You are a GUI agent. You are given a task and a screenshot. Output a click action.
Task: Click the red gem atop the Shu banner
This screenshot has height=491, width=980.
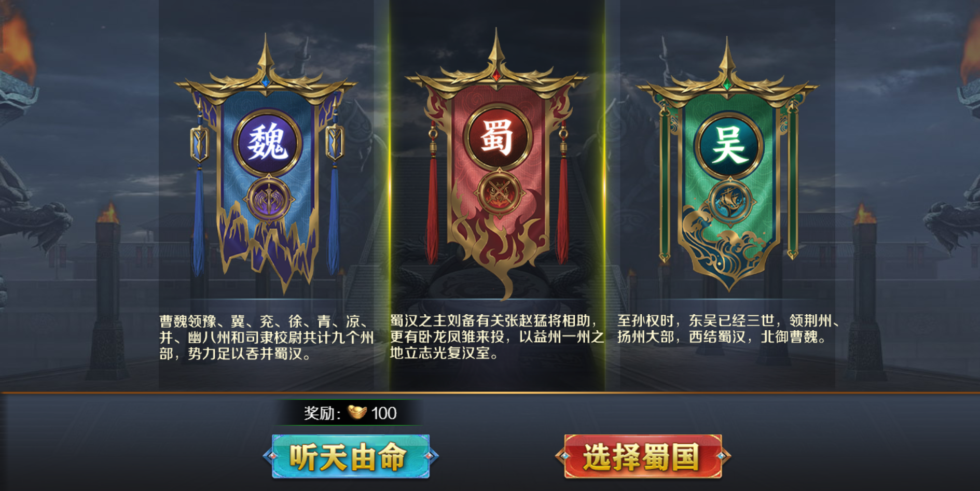pos(496,76)
